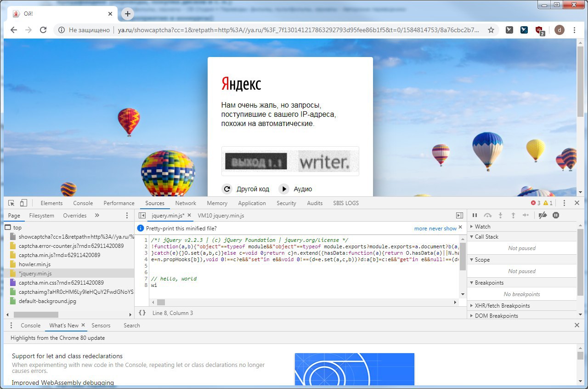Click the 'never show' link
The image size is (588, 389).
click(443, 229)
